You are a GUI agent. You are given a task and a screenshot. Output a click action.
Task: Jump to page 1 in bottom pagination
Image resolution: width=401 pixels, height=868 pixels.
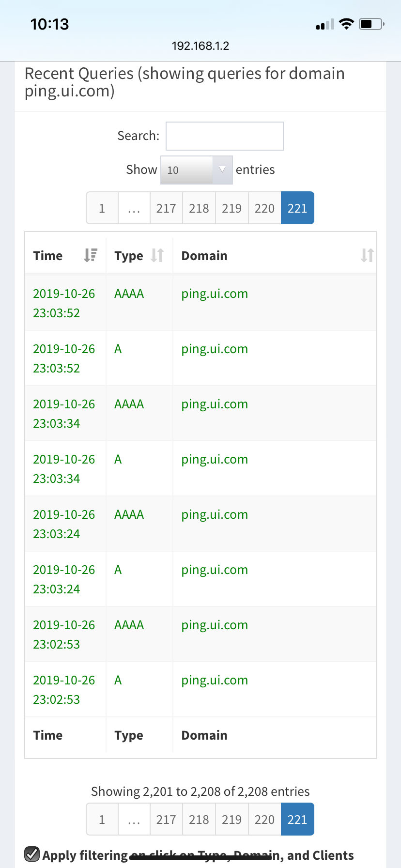click(102, 819)
